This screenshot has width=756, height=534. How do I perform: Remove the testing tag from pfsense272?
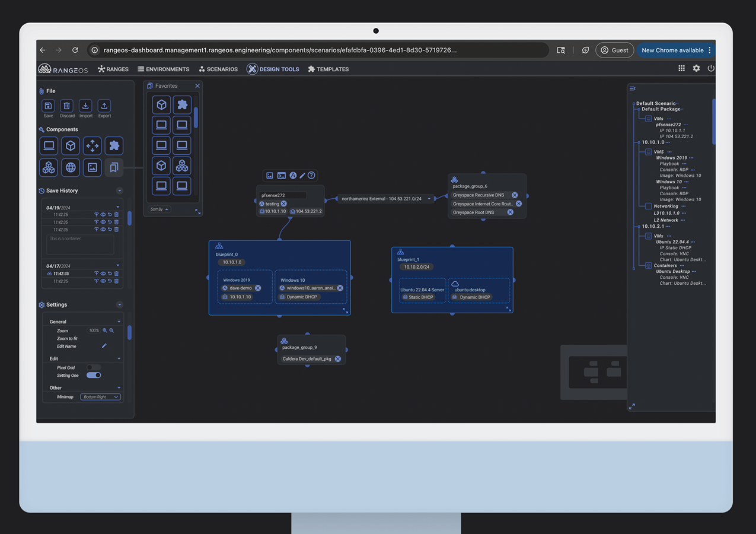(x=284, y=204)
